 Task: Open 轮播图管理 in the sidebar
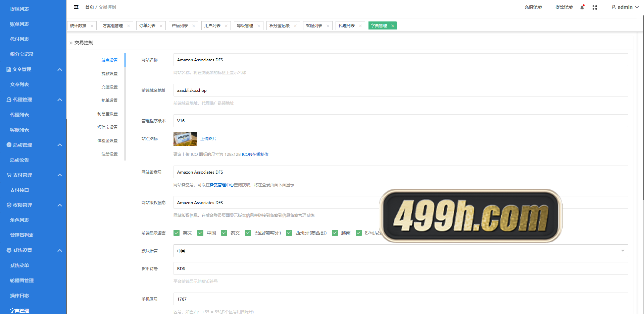pyautogui.click(x=22, y=280)
